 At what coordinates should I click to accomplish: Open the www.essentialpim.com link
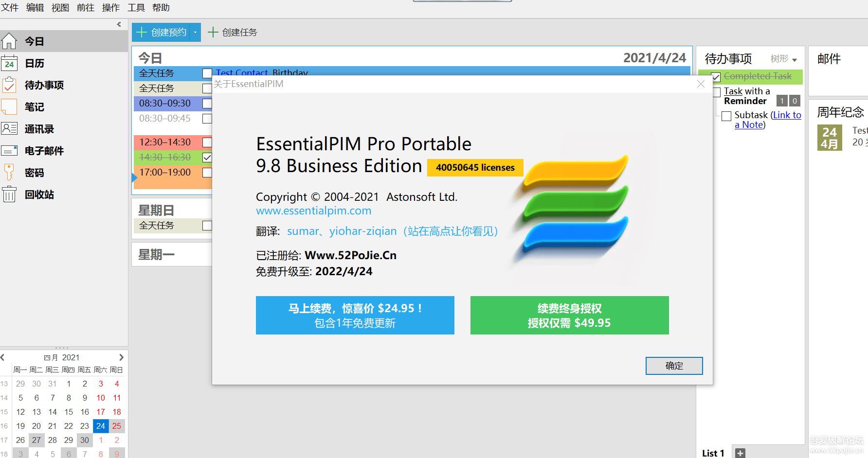(x=314, y=211)
